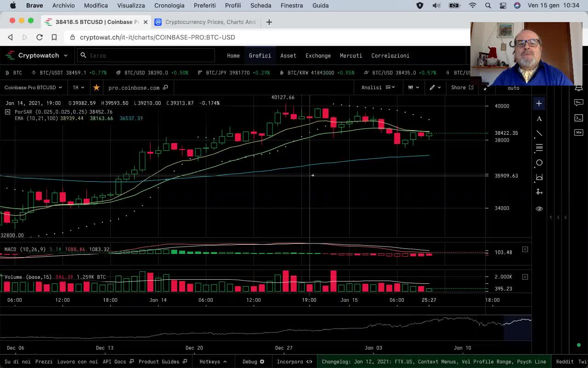
Task: Select the horizontal lines Fibonacci tool
Action: pos(539,148)
